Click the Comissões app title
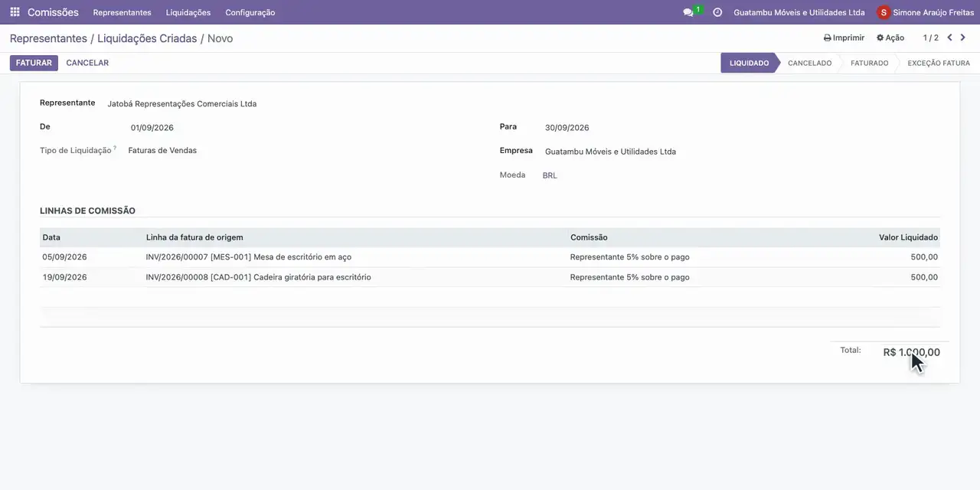The height and width of the screenshot is (490, 980). tap(53, 12)
